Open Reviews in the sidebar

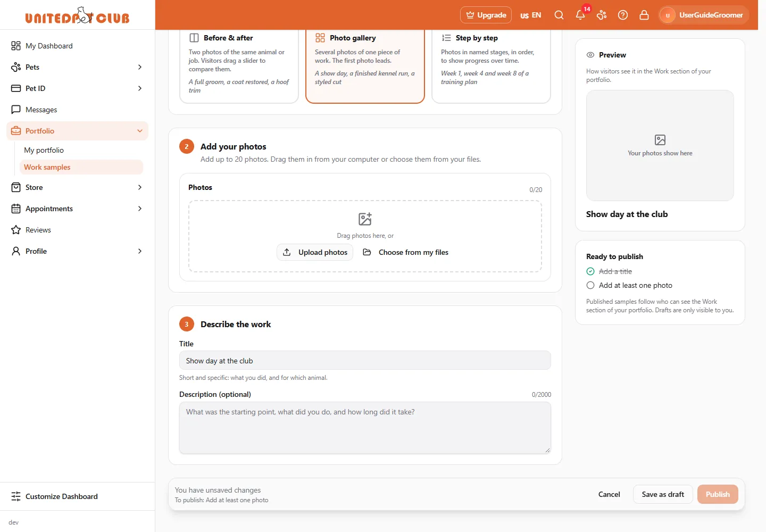point(77,230)
